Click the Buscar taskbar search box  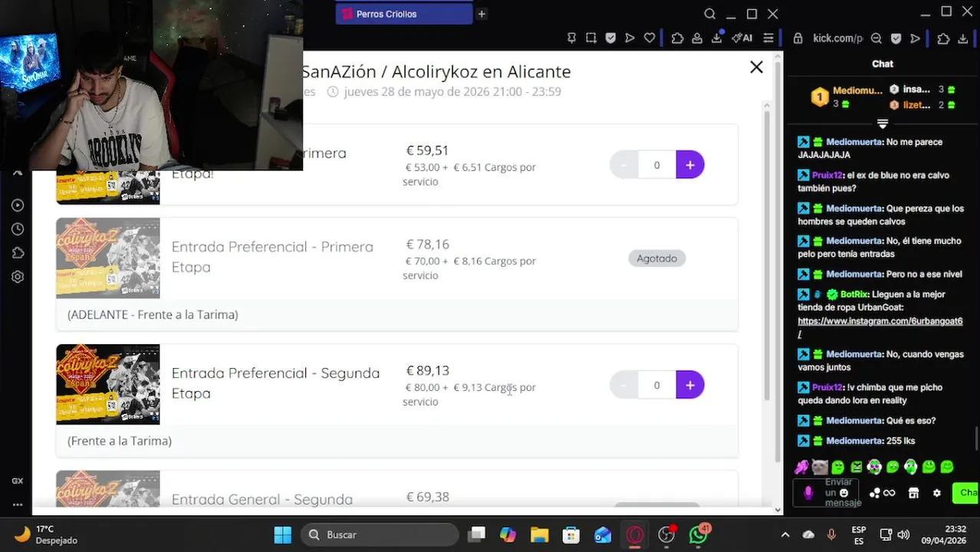tap(380, 534)
